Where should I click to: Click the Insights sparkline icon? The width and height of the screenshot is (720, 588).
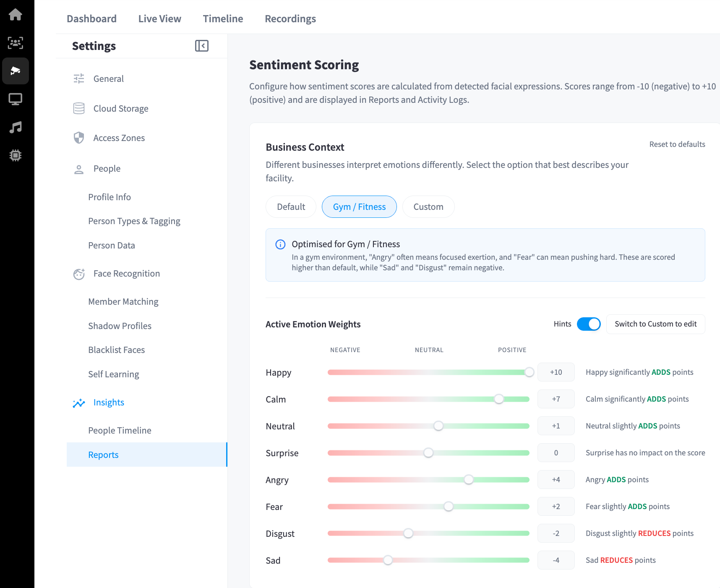pyautogui.click(x=79, y=403)
